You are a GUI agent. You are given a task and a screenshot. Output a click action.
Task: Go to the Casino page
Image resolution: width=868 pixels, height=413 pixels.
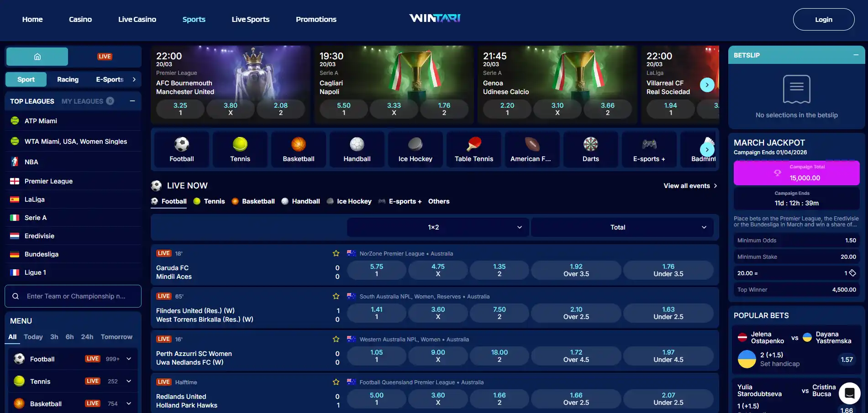[x=80, y=19]
